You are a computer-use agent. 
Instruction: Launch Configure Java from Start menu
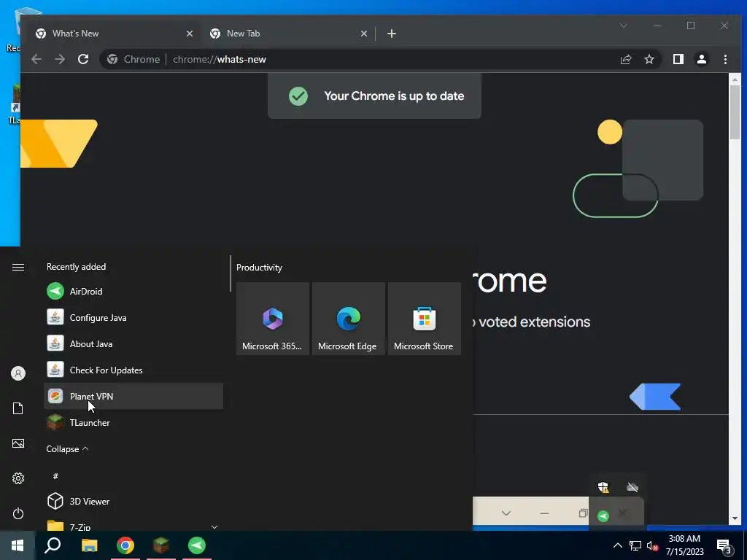point(133,318)
